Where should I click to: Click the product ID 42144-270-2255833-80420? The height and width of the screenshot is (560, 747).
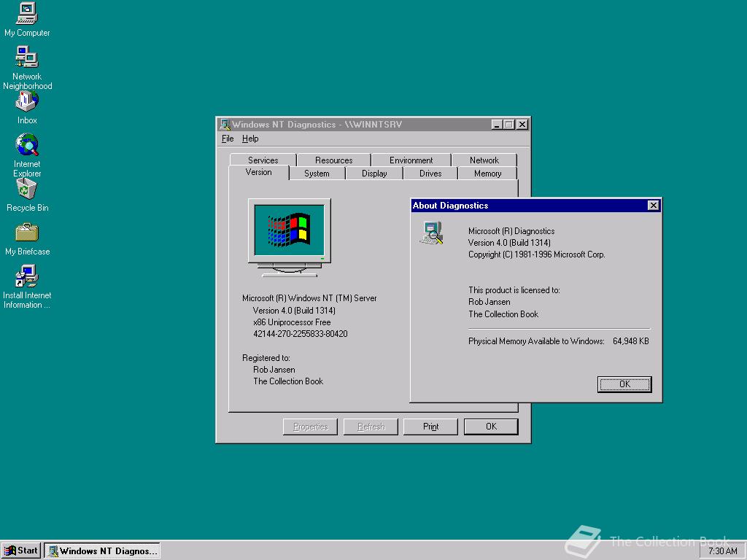coord(301,334)
